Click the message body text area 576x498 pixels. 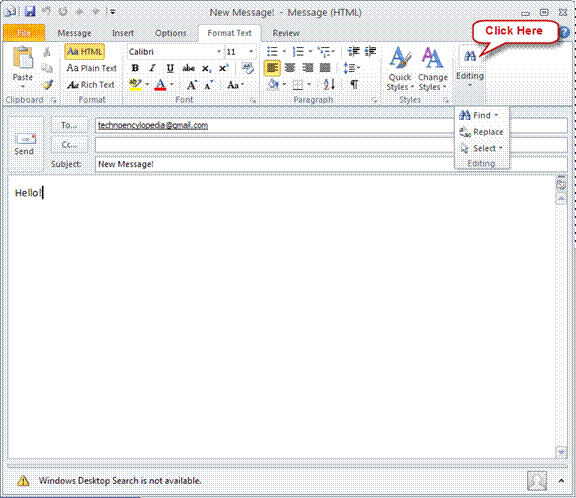point(281,317)
